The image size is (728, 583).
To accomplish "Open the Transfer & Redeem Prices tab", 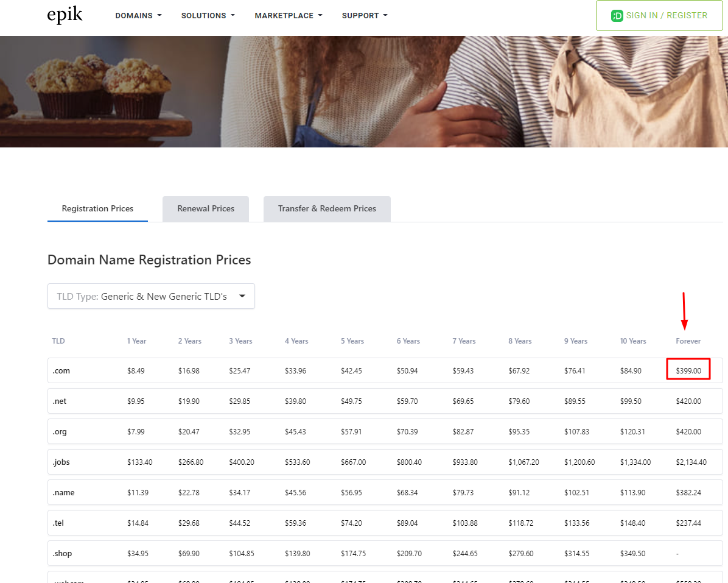I will (x=327, y=208).
